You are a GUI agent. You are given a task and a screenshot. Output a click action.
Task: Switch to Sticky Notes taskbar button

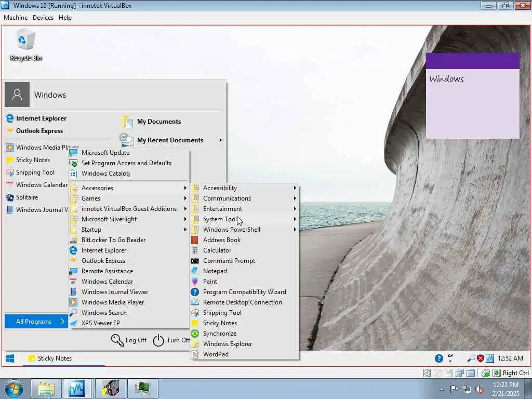pos(64,358)
